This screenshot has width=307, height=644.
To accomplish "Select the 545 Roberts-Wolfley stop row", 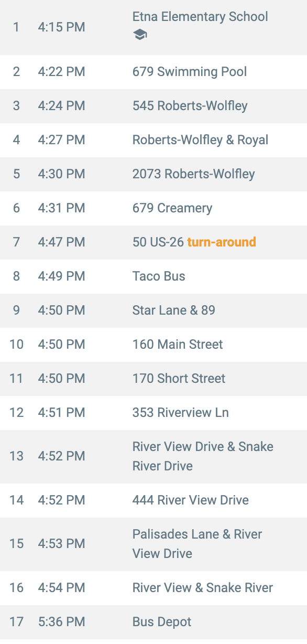I will [153, 106].
